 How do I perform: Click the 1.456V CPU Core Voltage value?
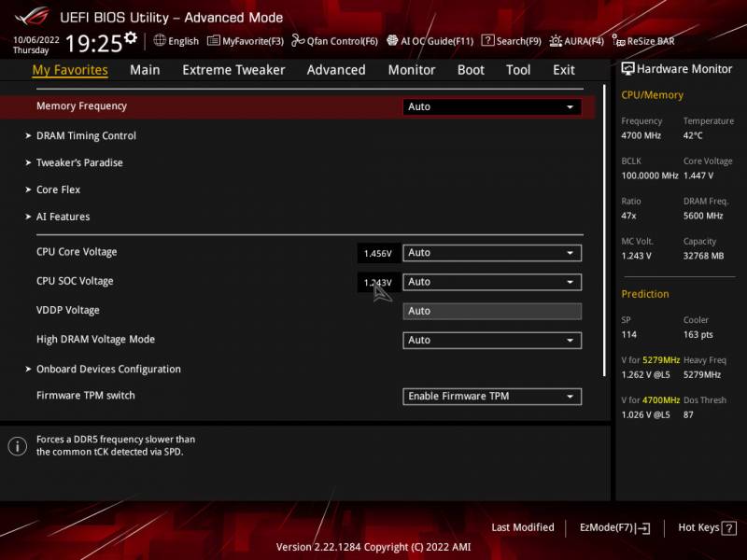pyautogui.click(x=378, y=253)
